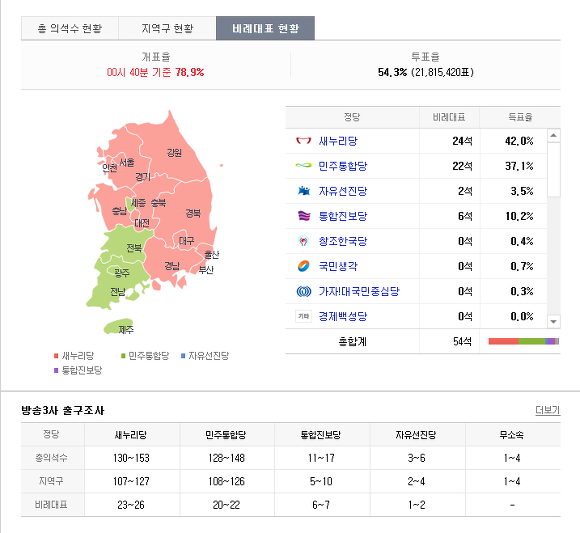Open the 경제백성당 party link
580x533 pixels.
pos(343,316)
